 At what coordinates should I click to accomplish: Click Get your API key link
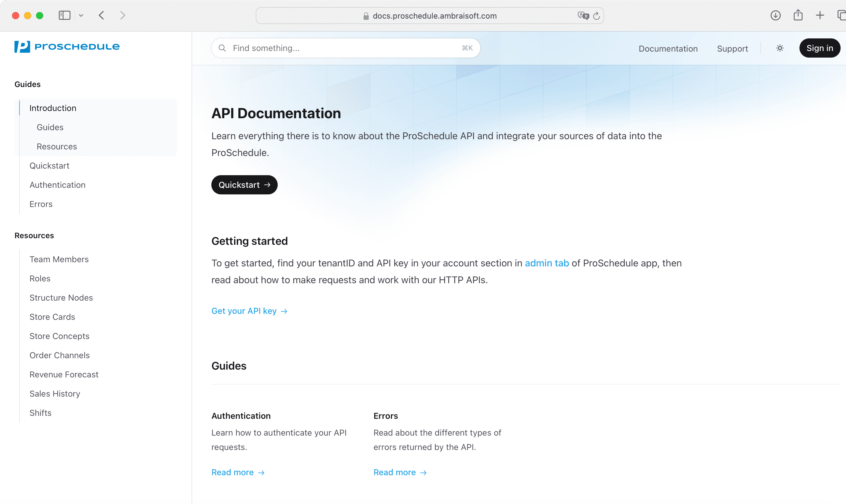coord(249,311)
